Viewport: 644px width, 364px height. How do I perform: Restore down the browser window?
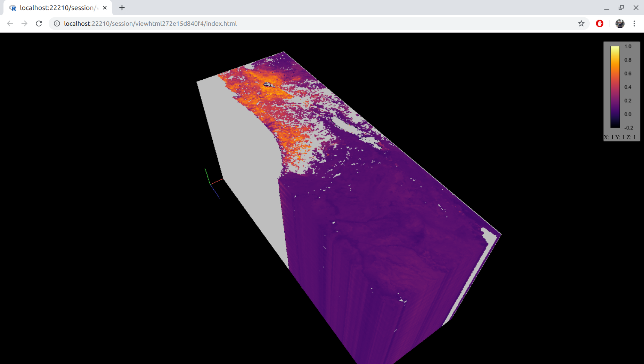[x=621, y=8]
